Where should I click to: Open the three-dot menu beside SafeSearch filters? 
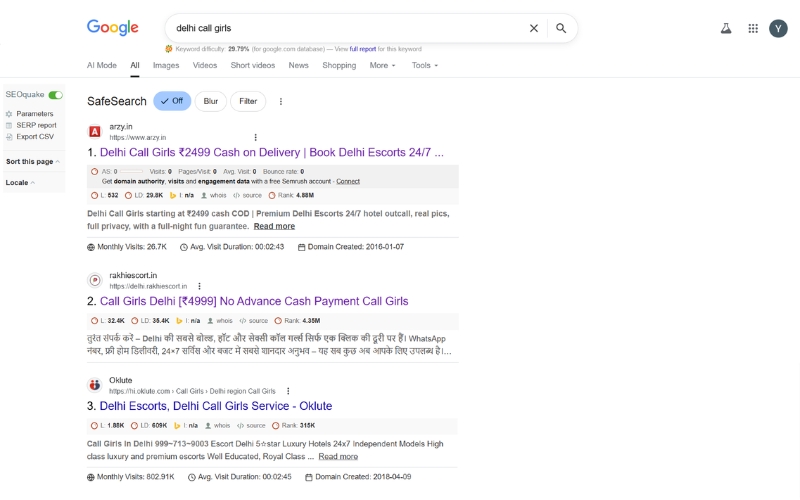pos(281,101)
